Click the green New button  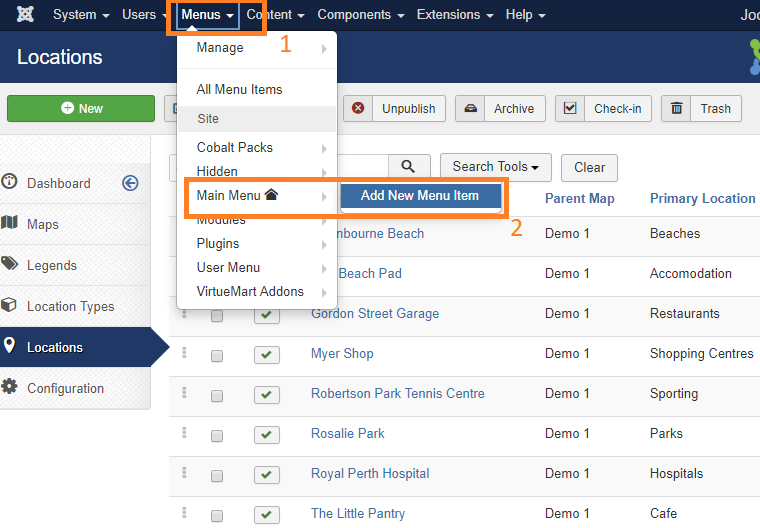coord(81,108)
